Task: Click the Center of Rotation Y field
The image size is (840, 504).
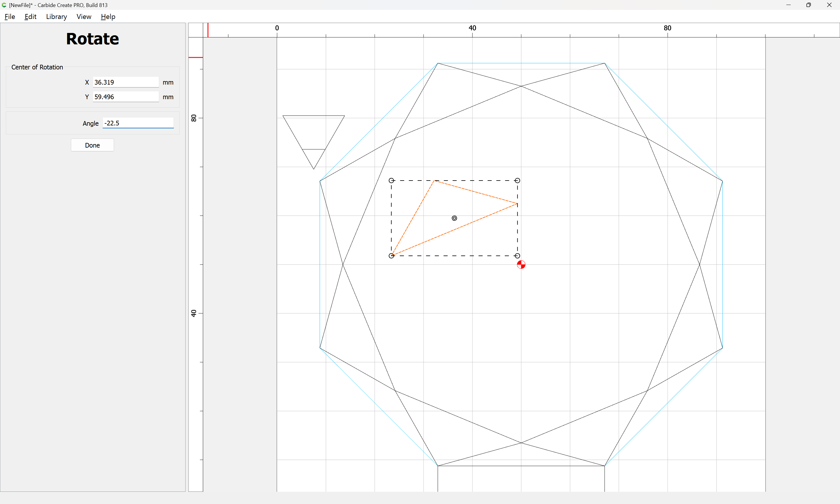Action: 126,97
